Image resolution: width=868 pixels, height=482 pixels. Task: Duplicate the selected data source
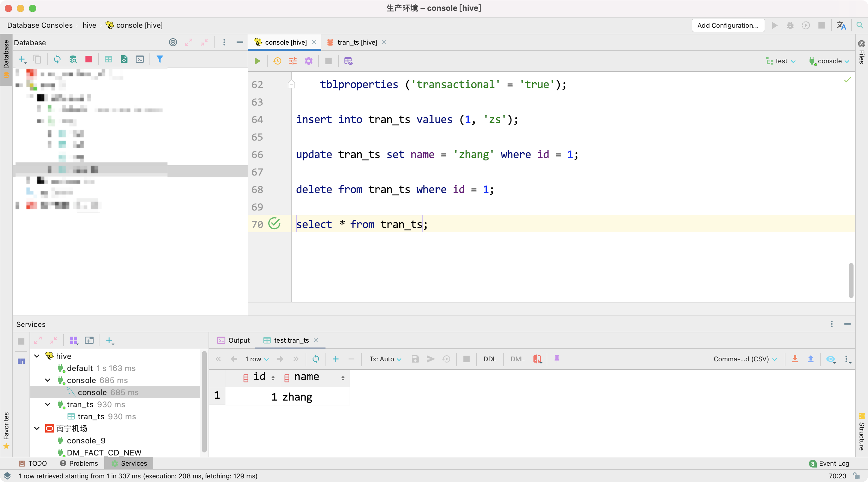[37, 60]
